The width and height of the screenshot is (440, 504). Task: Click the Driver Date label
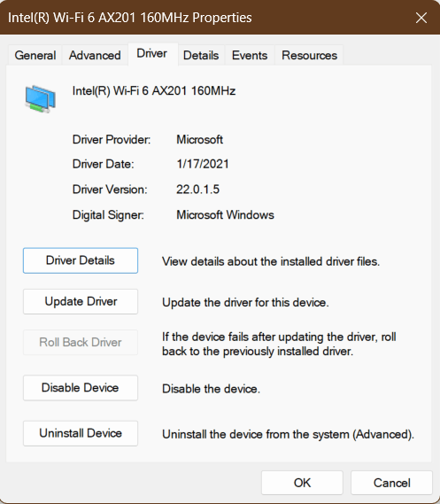103,164
